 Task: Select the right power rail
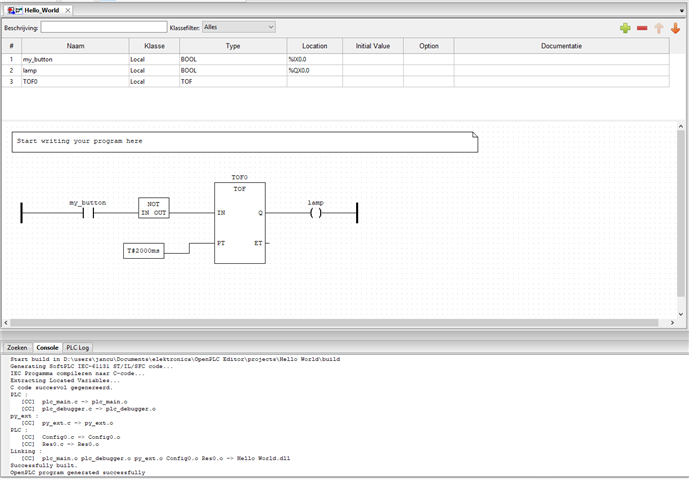[x=357, y=213]
